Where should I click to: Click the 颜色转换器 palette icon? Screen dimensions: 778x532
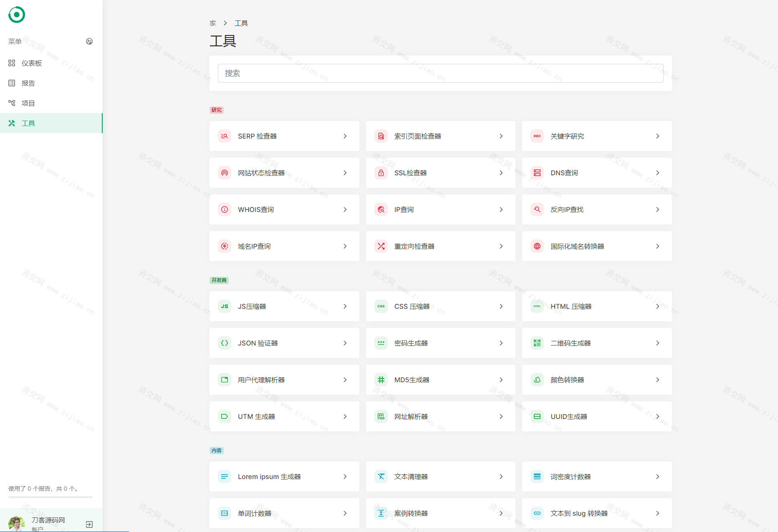coord(537,380)
